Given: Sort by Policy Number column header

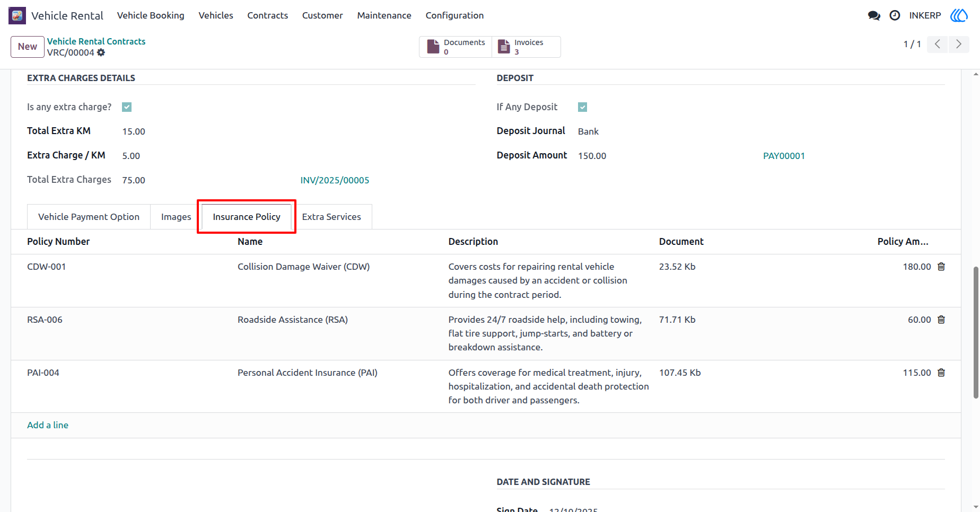Looking at the screenshot, I should (x=58, y=242).
